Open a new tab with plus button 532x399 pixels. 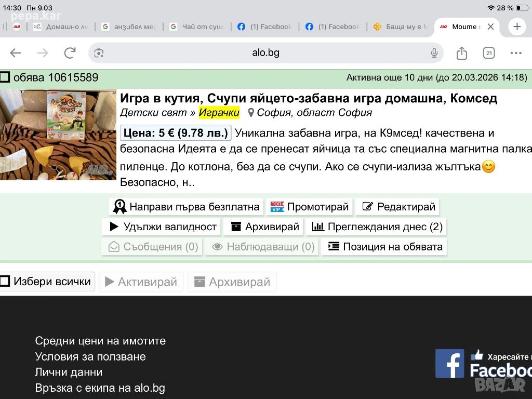517,26
